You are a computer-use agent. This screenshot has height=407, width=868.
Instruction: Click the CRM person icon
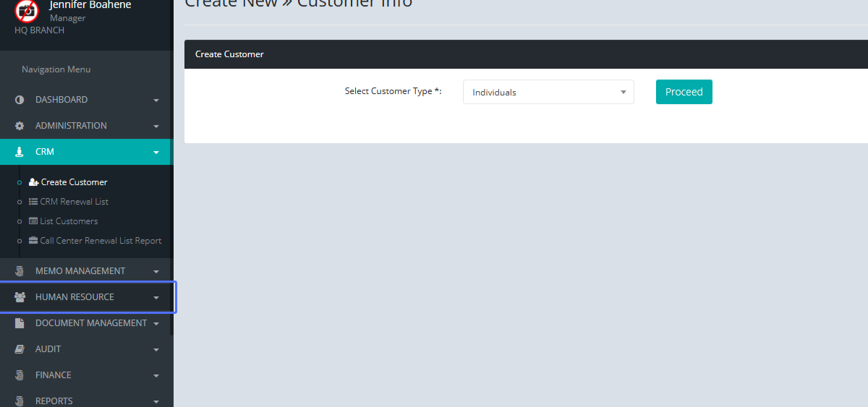[x=20, y=152]
